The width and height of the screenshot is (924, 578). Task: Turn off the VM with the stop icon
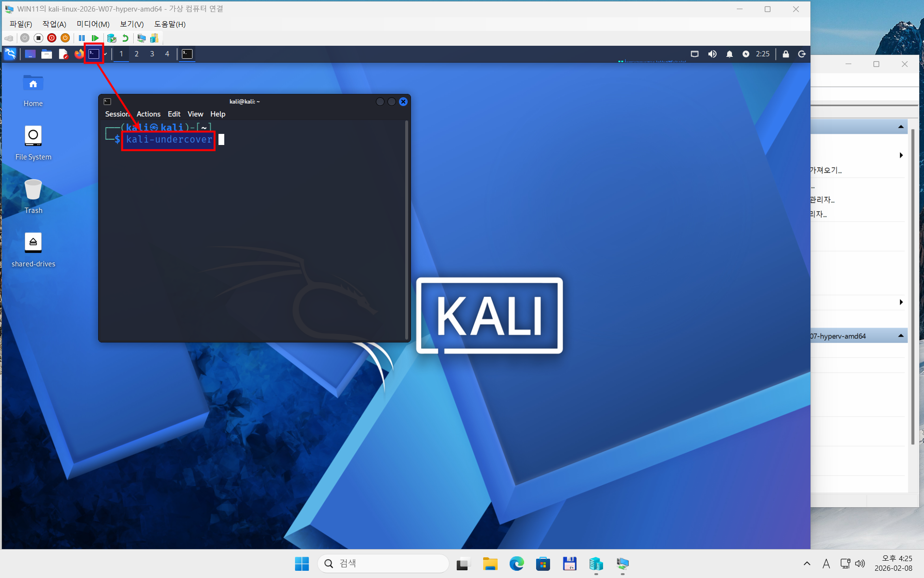tap(38, 38)
